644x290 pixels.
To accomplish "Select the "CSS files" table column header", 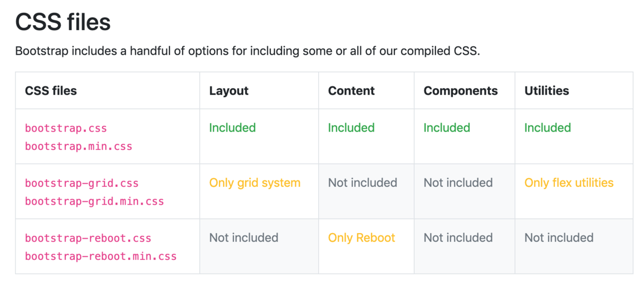I will [51, 91].
